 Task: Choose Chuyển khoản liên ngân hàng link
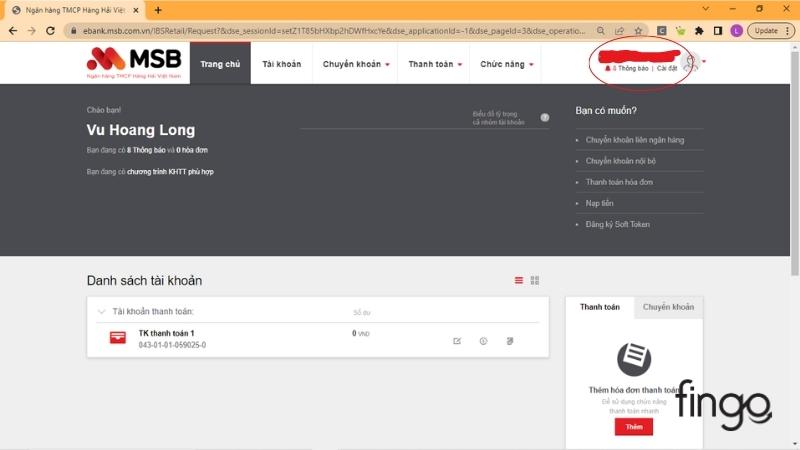pyautogui.click(x=635, y=140)
